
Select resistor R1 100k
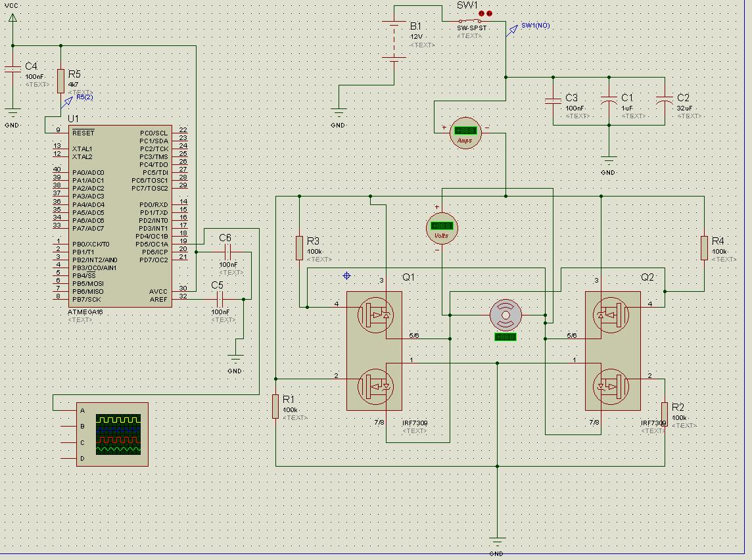click(x=275, y=406)
